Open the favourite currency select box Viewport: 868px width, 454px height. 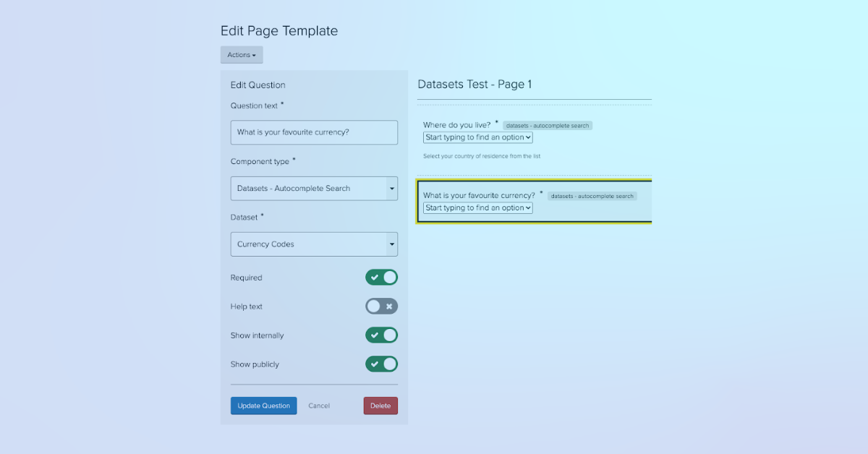coord(478,208)
